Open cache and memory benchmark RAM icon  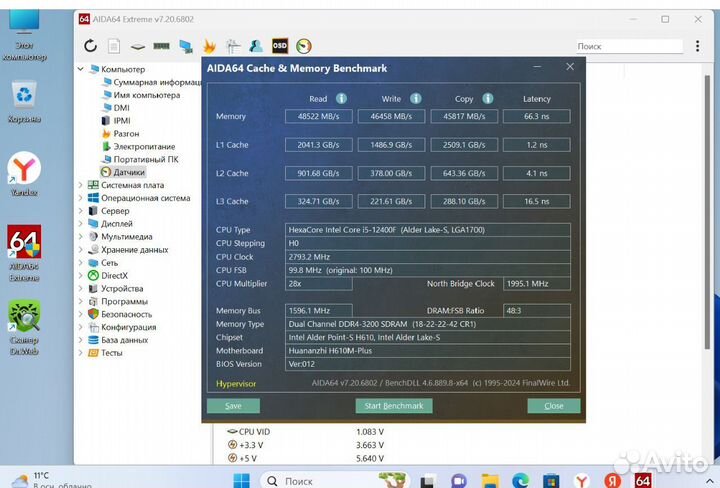[161, 46]
